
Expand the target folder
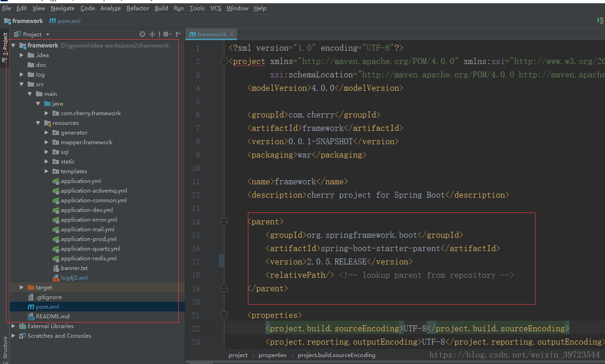point(22,288)
